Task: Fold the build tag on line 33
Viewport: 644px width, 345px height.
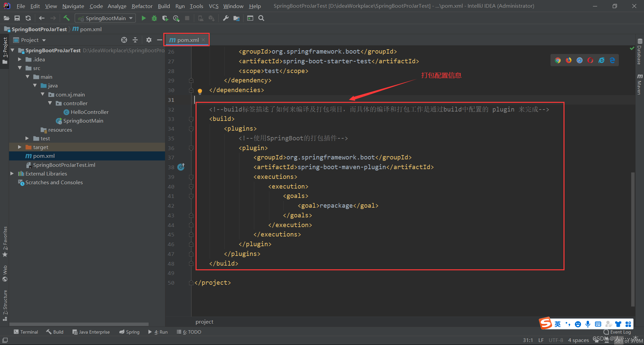Action: point(191,119)
